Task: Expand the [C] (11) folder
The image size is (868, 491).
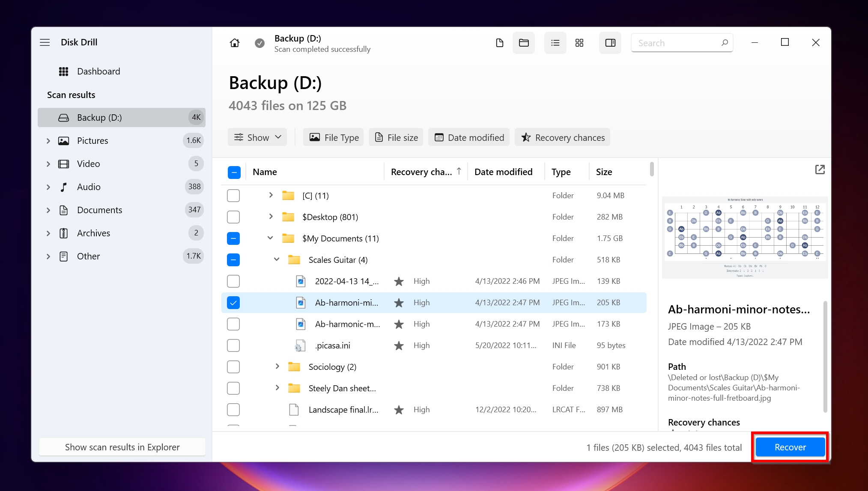Action: click(271, 195)
